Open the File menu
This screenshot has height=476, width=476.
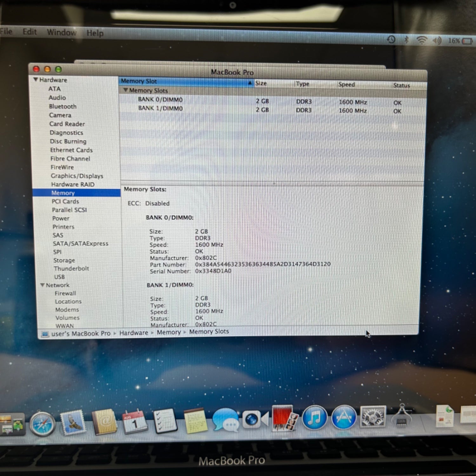pos(6,31)
